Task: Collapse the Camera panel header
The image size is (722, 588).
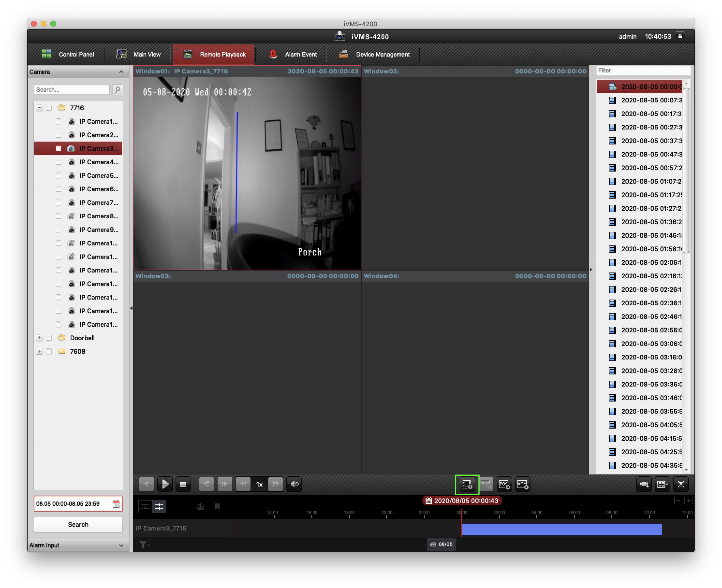Action: pyautogui.click(x=121, y=72)
